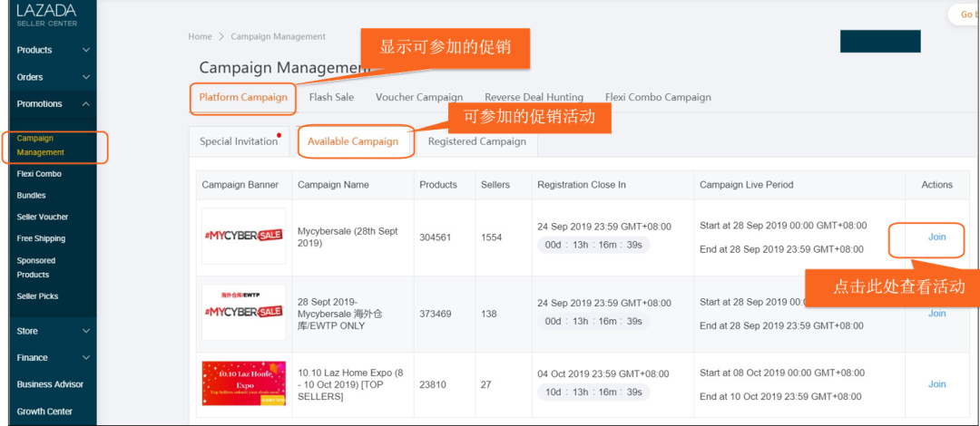Screen dimensions: 980x426
Task: Click the Actions column header
Action: (936, 185)
